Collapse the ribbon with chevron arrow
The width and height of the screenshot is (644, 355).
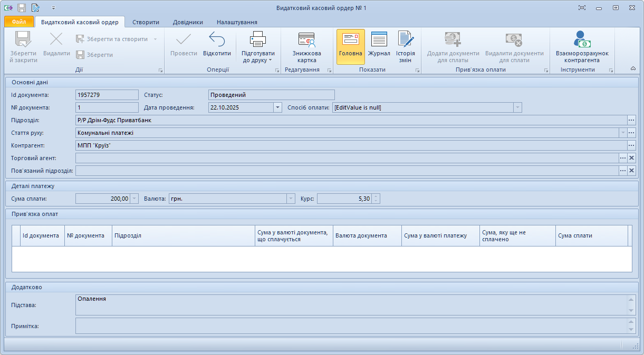pos(633,68)
